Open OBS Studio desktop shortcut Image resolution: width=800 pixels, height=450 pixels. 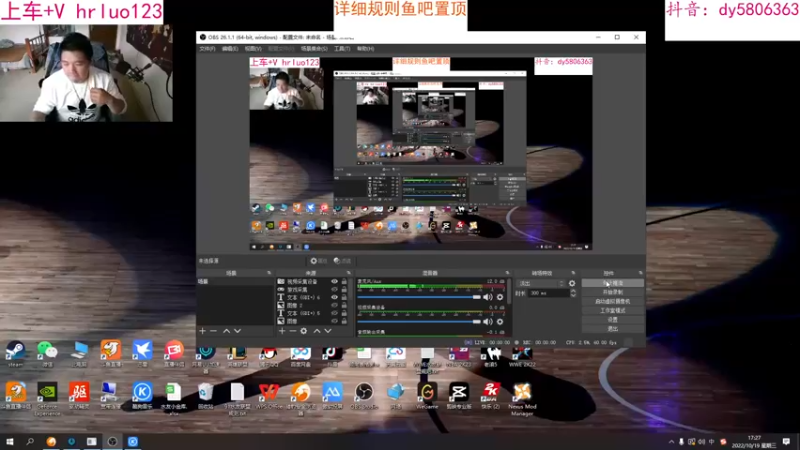(x=364, y=396)
